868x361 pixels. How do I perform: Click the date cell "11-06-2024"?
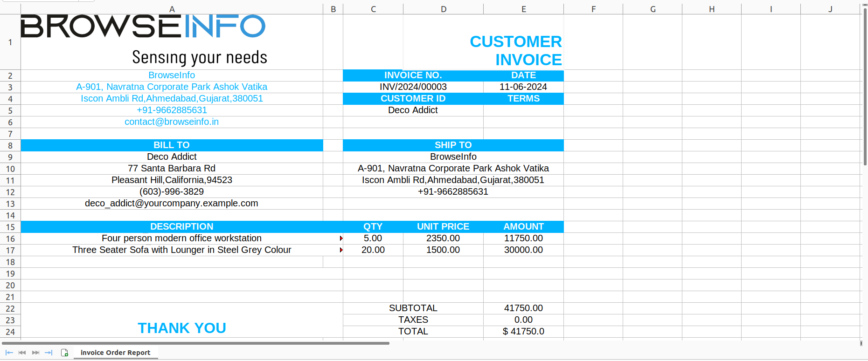coord(523,87)
